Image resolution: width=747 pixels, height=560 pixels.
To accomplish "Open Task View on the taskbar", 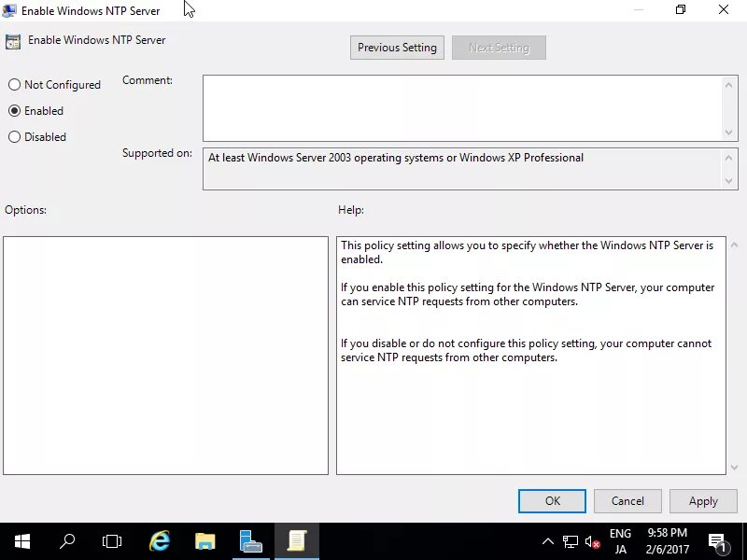I will tap(112, 541).
